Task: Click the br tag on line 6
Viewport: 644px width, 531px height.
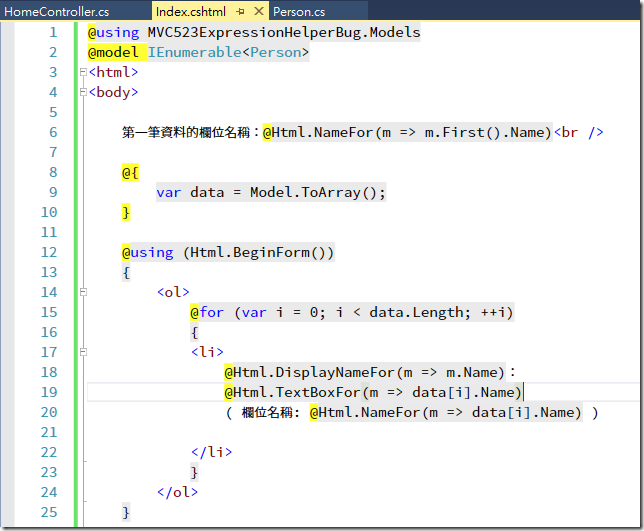Action: [x=579, y=132]
